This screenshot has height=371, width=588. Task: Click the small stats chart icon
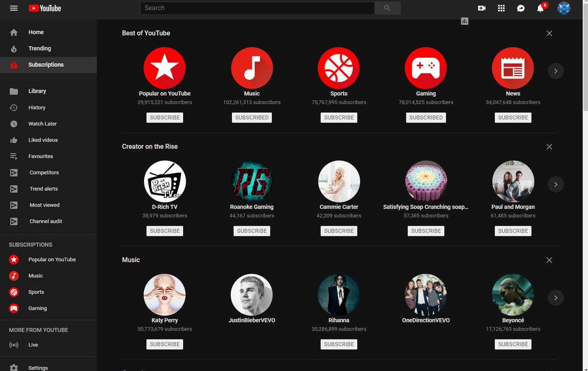[465, 21]
